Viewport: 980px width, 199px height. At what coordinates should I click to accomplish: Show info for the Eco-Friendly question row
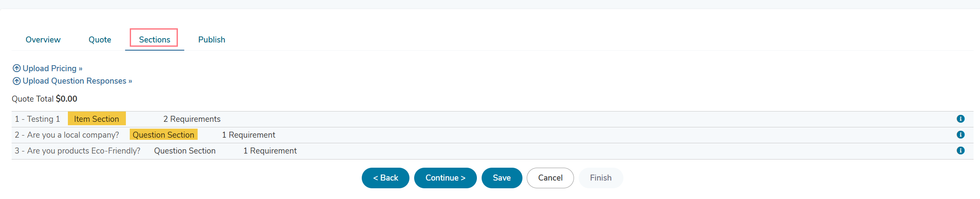961,151
